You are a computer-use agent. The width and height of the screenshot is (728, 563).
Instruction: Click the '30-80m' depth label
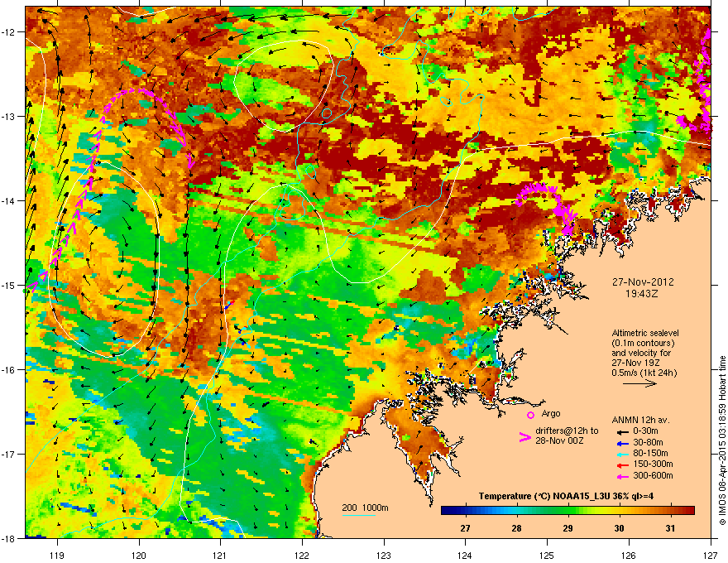[648, 442]
